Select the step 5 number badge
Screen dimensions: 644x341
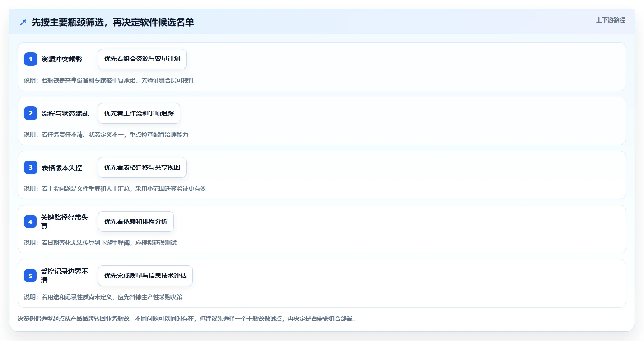click(x=31, y=276)
